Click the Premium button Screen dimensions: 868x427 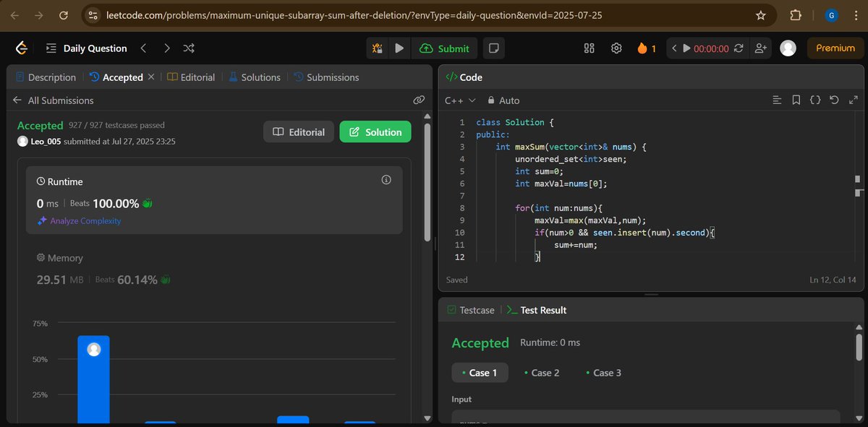pyautogui.click(x=835, y=48)
